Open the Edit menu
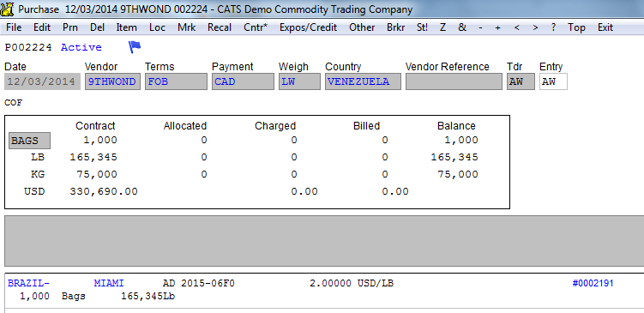The width and height of the screenshot is (644, 313). coord(42,27)
